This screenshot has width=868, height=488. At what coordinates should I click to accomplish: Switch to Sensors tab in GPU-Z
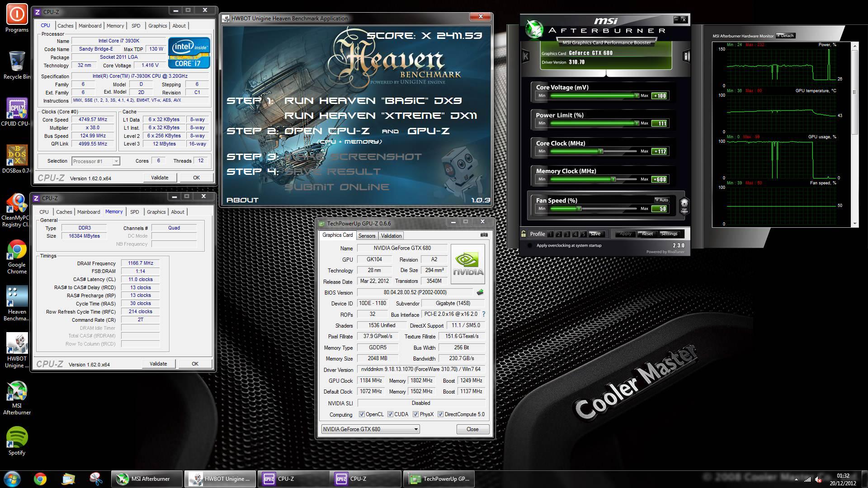click(x=367, y=236)
